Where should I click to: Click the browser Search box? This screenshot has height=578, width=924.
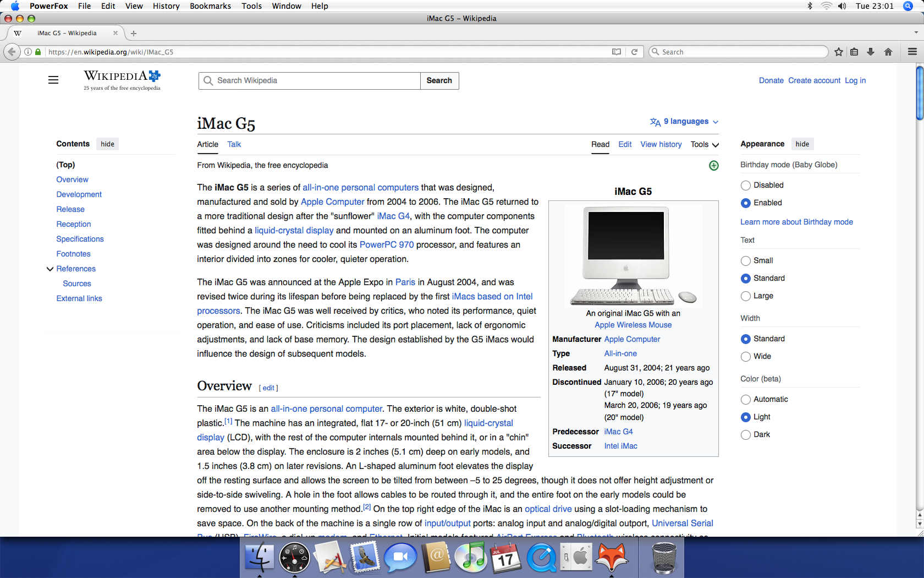[738, 52]
